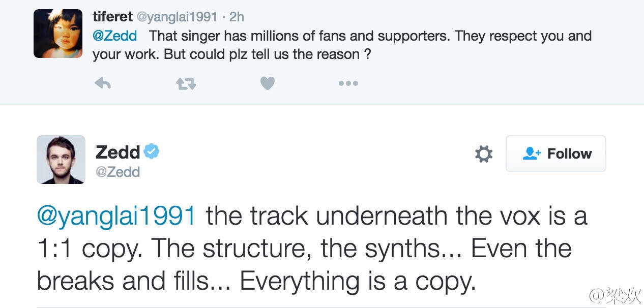
Task: Click the @yanglai1991 handle beside tiferet
Action: (175, 17)
